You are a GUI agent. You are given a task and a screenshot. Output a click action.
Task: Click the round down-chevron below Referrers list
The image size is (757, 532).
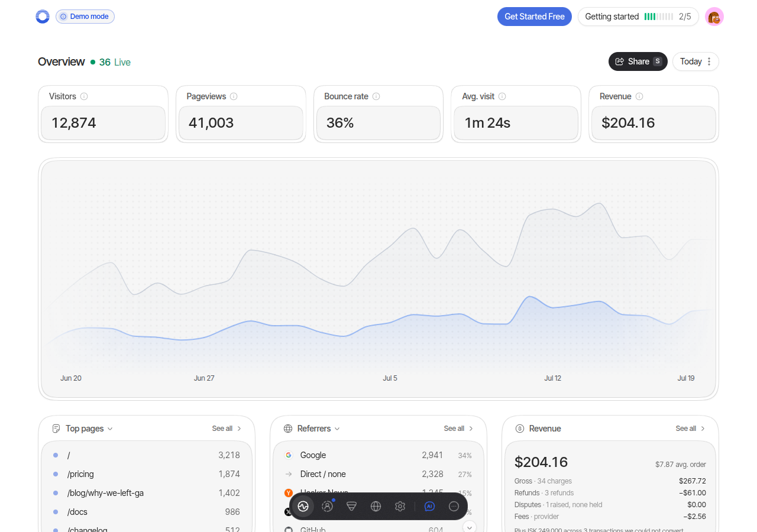pyautogui.click(x=470, y=527)
